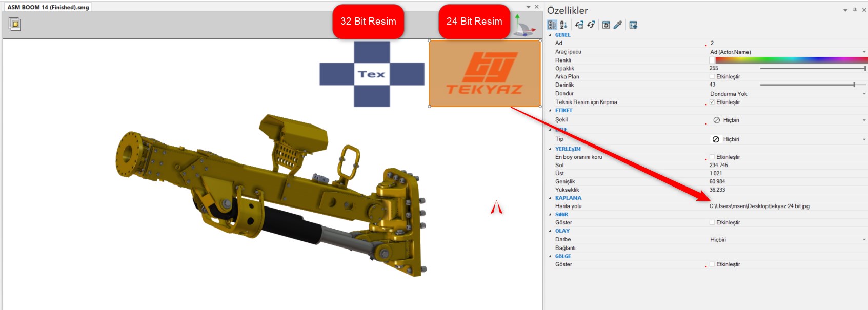Pin the Özellikler panel
The height and width of the screenshot is (310, 868).
click(855, 10)
